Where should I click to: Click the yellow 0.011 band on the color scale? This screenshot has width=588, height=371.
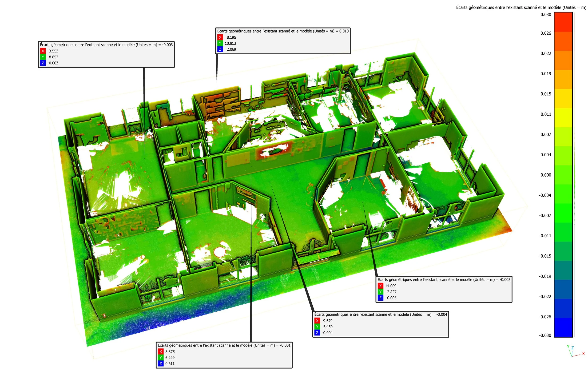point(563,117)
